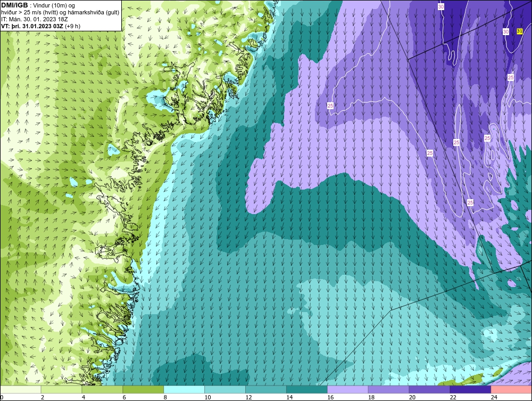532x401 pixels.
Task: Click the 2–4 m/s light green swatch
Action: [61, 389]
